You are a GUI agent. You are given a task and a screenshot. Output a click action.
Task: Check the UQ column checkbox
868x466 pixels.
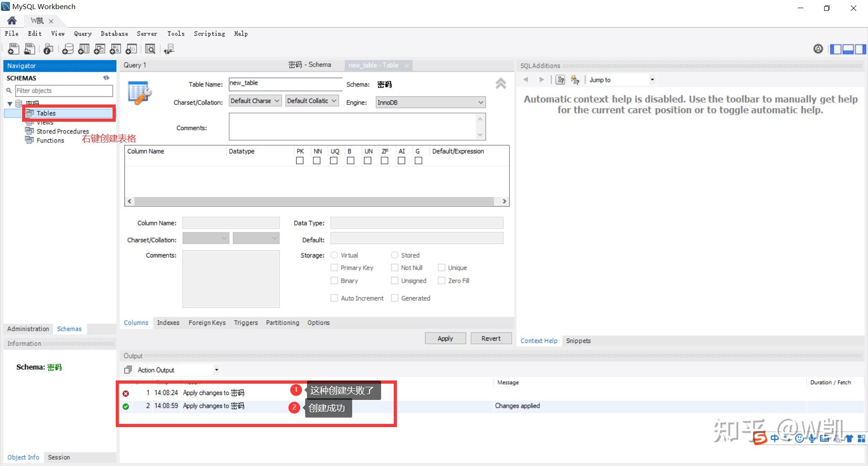coord(334,161)
